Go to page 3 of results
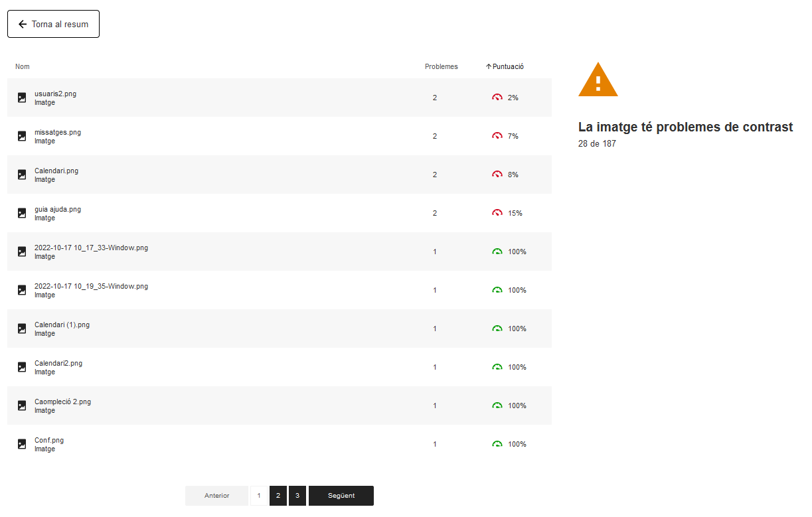Screen dimensions: 812x517 coord(297,496)
